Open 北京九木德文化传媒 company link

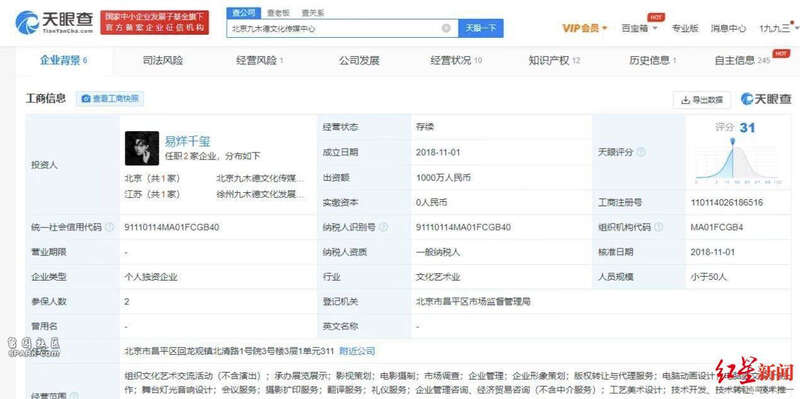click(x=260, y=179)
